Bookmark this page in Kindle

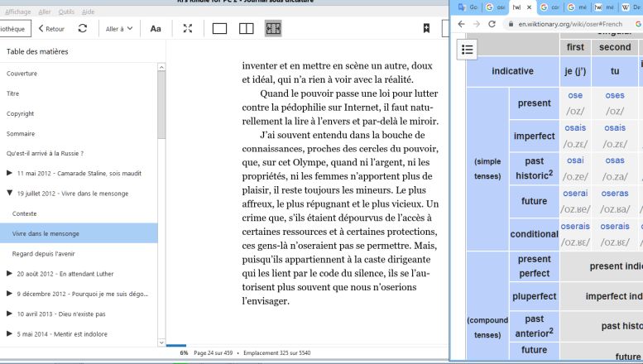click(426, 28)
